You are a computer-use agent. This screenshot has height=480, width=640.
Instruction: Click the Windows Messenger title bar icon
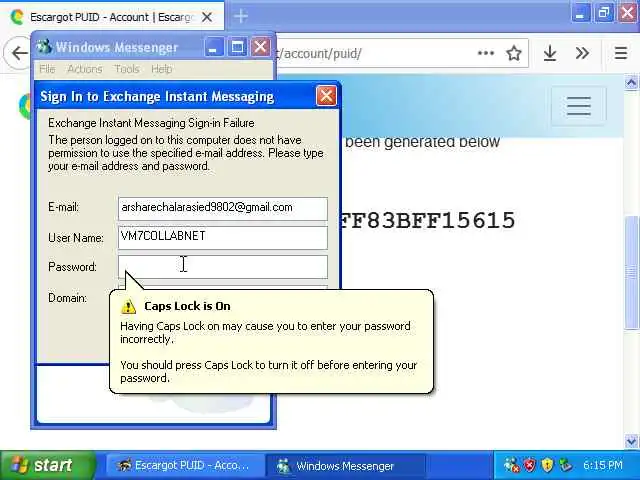point(44,47)
